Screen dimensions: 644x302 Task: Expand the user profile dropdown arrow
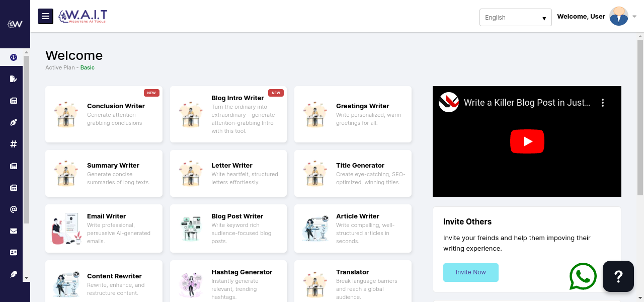(634, 17)
